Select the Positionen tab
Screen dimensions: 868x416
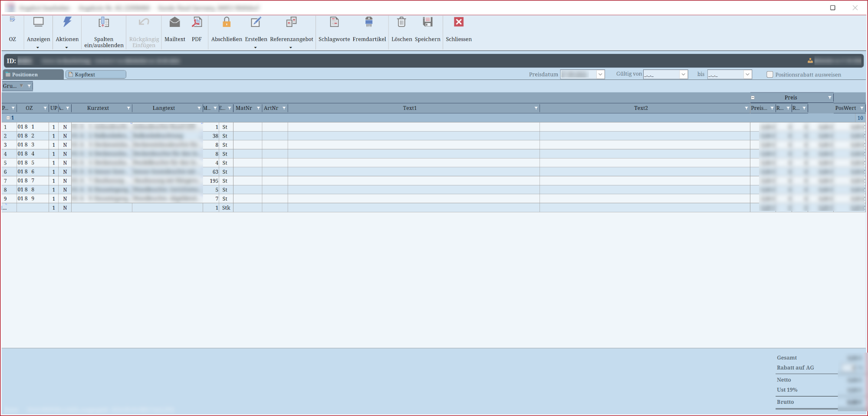[x=33, y=75]
